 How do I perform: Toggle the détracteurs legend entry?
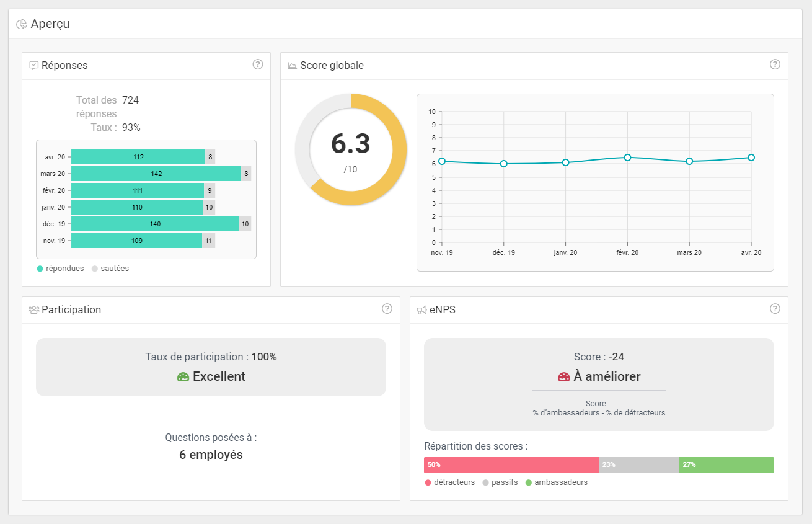click(x=449, y=482)
